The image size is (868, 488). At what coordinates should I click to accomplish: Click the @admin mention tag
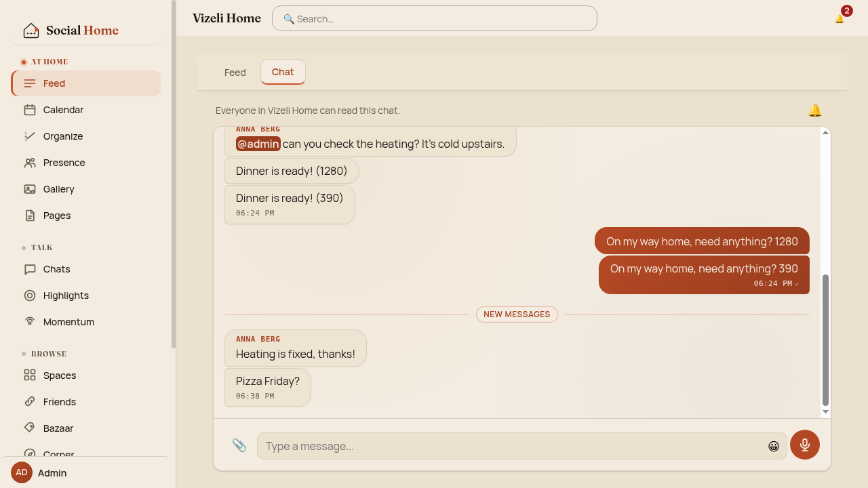(x=258, y=144)
